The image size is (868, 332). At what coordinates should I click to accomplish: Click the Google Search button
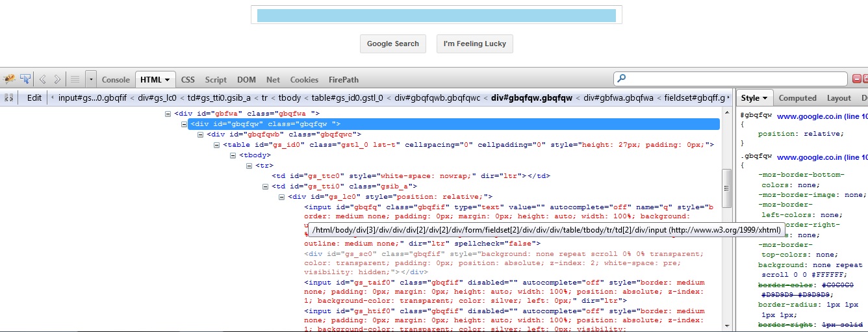[x=393, y=44]
